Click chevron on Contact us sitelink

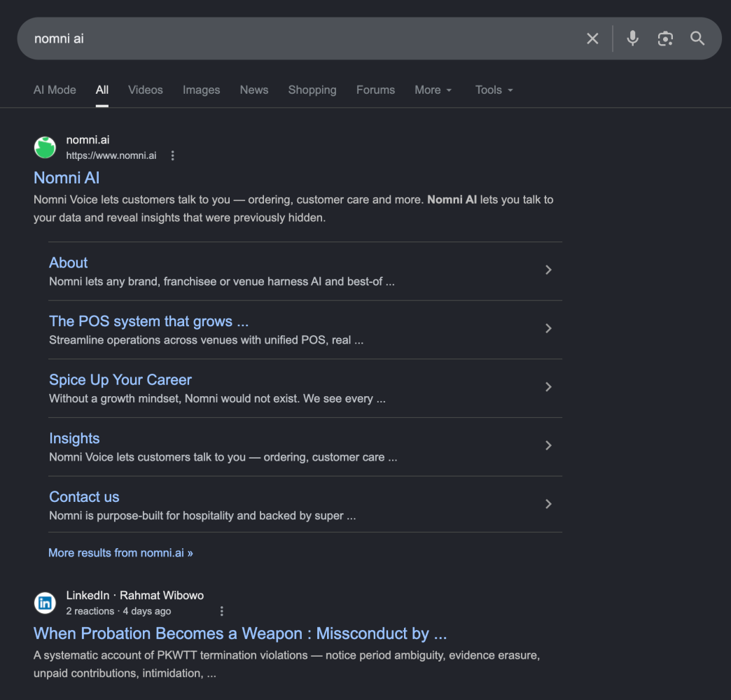tap(548, 504)
